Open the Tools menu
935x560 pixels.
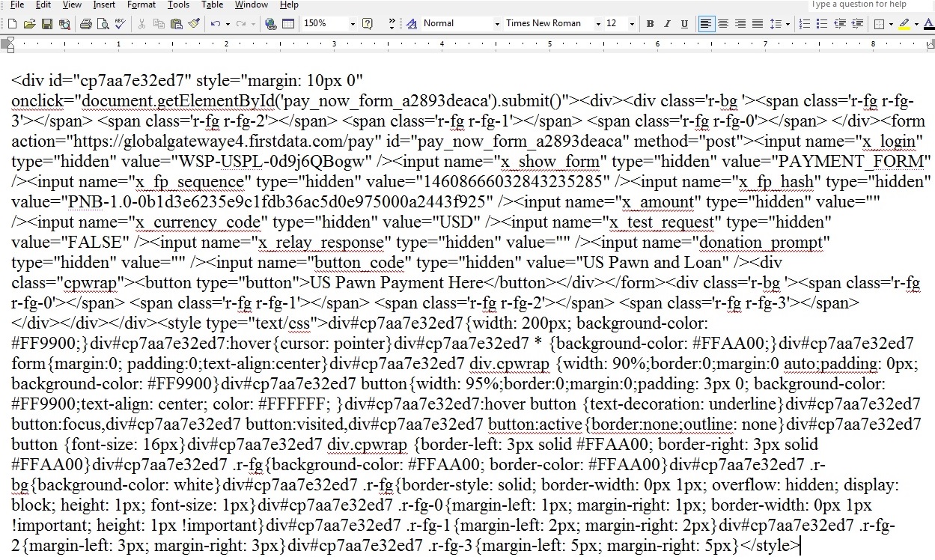[x=178, y=4]
